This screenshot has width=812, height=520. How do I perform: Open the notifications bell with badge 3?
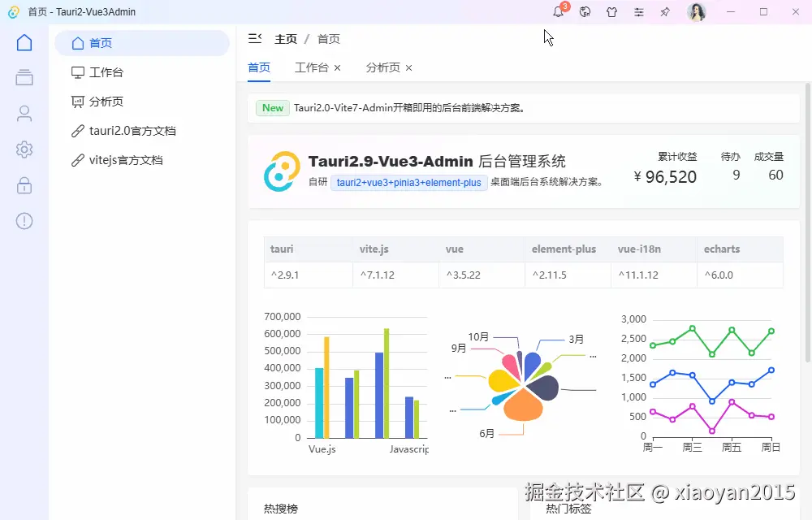[x=558, y=12]
